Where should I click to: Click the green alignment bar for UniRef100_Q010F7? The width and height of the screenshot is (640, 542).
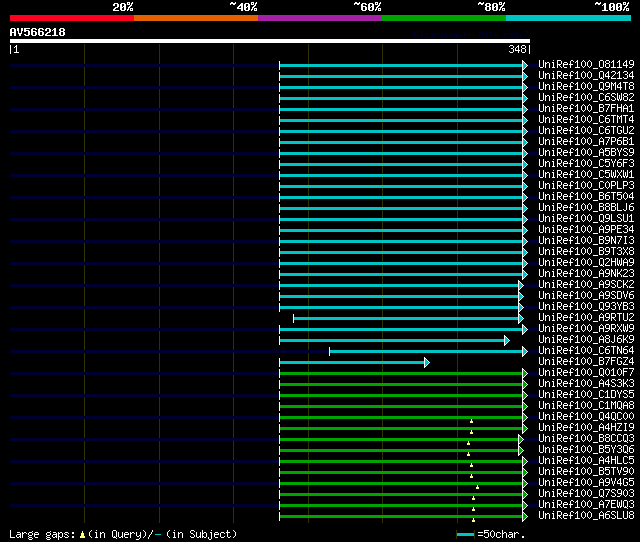pyautogui.click(x=401, y=373)
